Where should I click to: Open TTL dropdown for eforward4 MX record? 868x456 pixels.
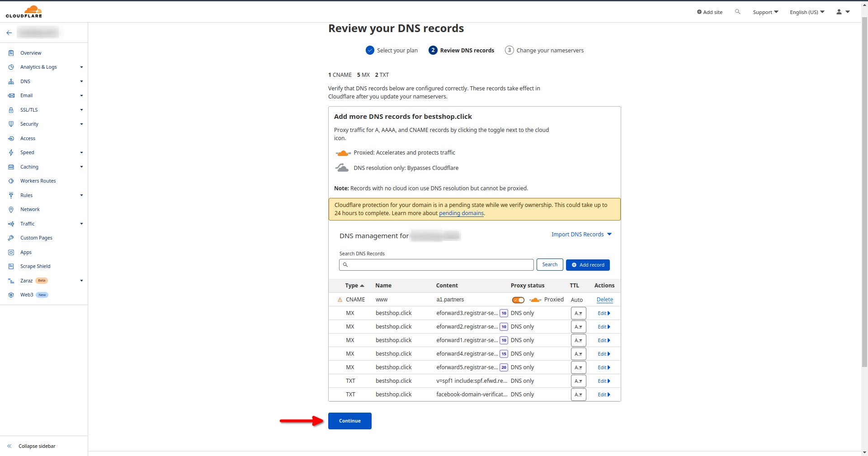578,354
